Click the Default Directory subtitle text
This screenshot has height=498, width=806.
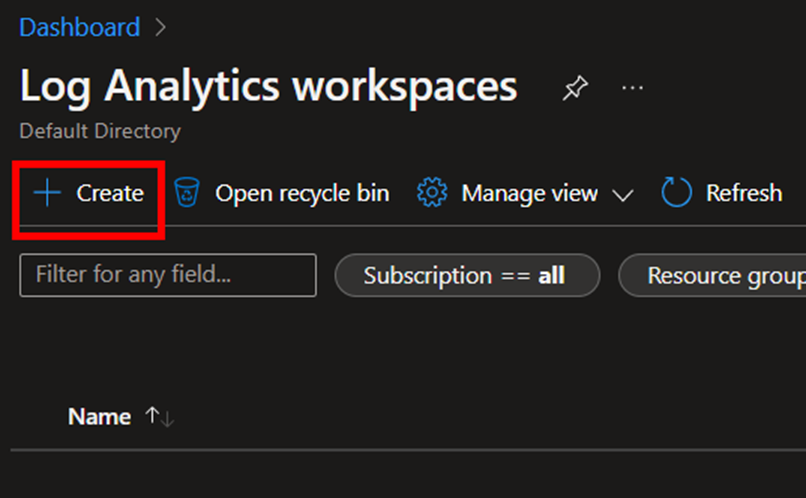100,131
